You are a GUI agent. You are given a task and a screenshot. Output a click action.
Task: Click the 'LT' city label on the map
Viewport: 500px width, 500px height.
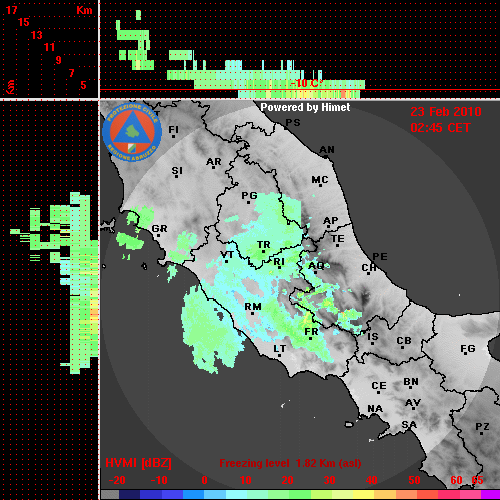tap(279, 349)
